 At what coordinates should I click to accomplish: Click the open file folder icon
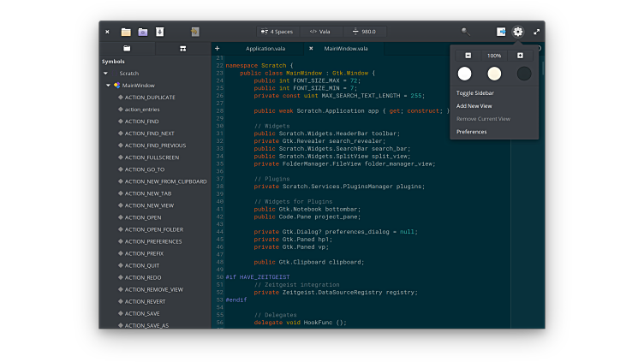tap(126, 32)
